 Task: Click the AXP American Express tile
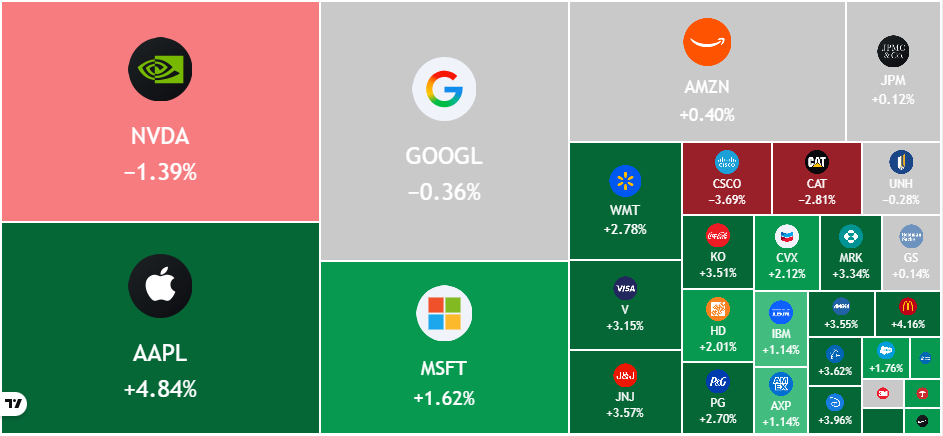[781, 400]
